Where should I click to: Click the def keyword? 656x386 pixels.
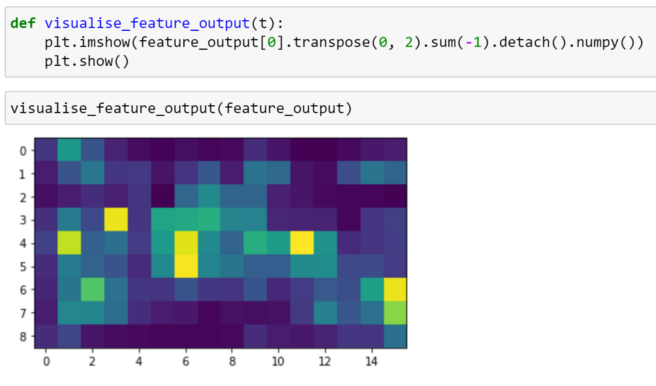click(x=23, y=23)
